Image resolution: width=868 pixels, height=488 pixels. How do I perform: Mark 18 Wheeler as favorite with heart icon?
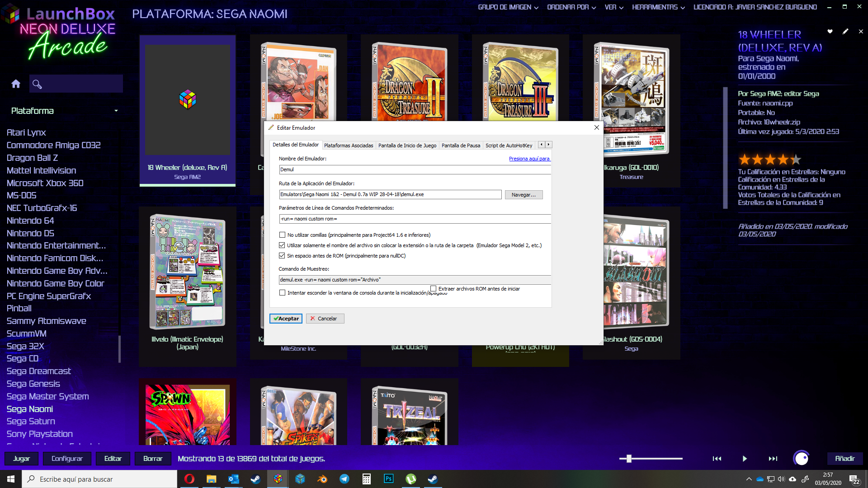pos(830,32)
